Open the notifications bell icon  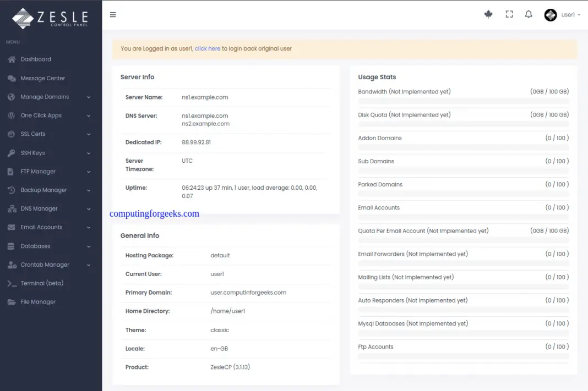[x=529, y=14]
